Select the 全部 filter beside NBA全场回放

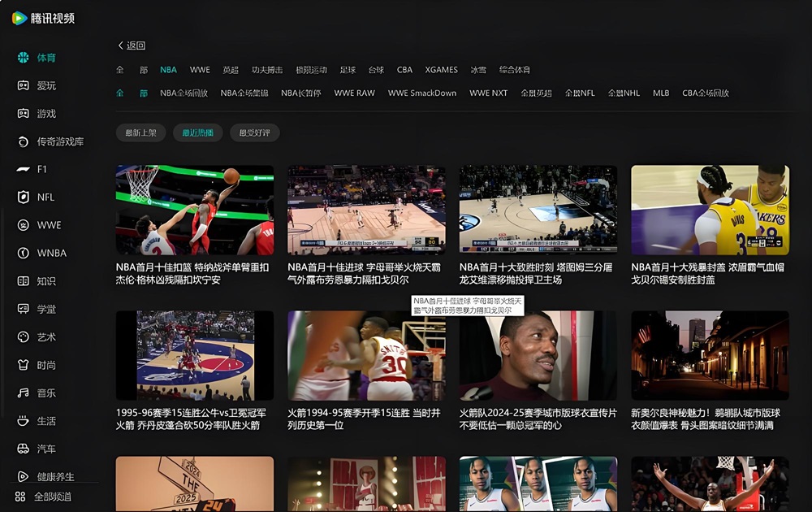(132, 93)
